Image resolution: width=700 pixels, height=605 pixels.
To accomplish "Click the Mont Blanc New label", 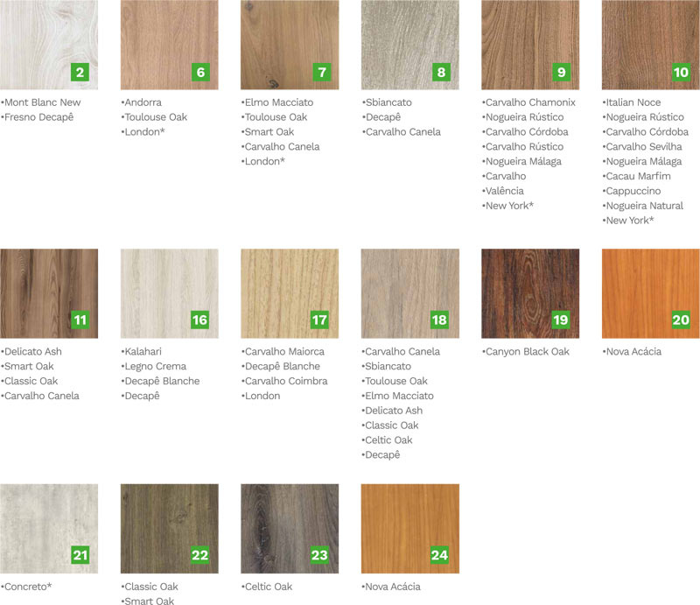I will (42, 102).
